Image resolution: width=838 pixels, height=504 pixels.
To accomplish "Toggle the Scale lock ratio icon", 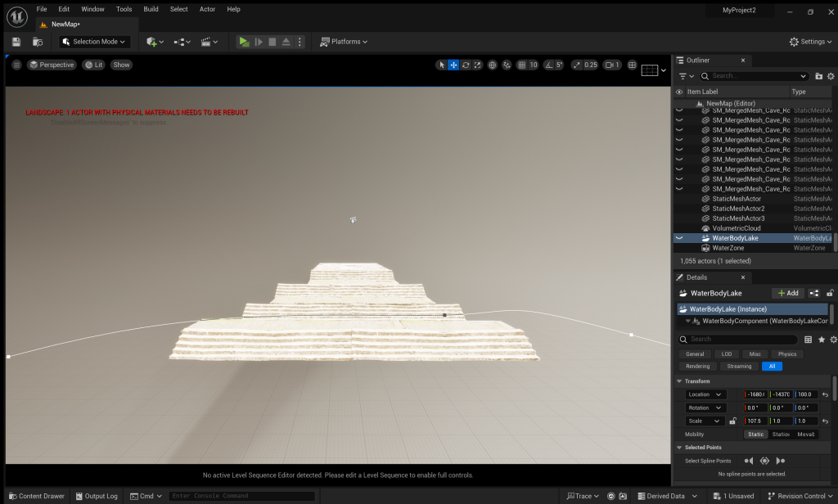I will coord(732,421).
